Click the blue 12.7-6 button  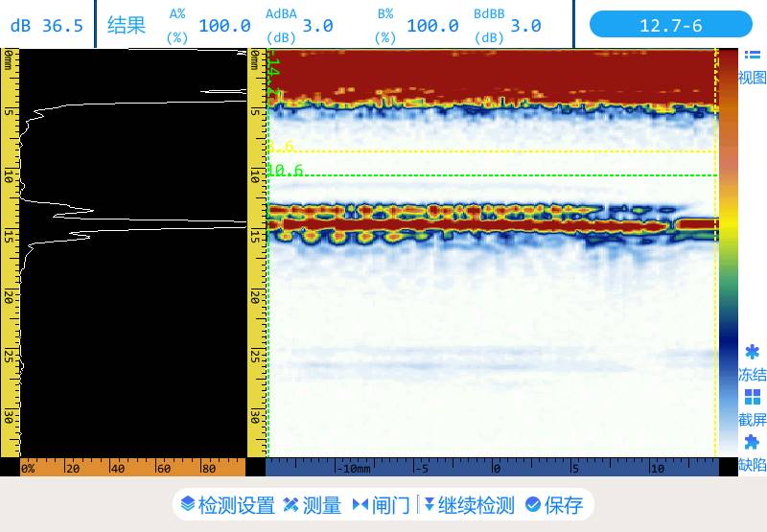coord(670,25)
